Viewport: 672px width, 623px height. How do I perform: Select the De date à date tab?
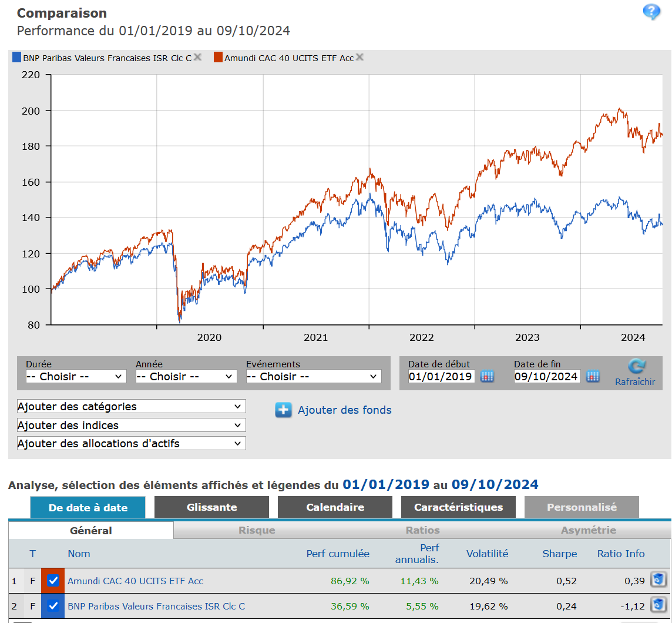point(88,507)
